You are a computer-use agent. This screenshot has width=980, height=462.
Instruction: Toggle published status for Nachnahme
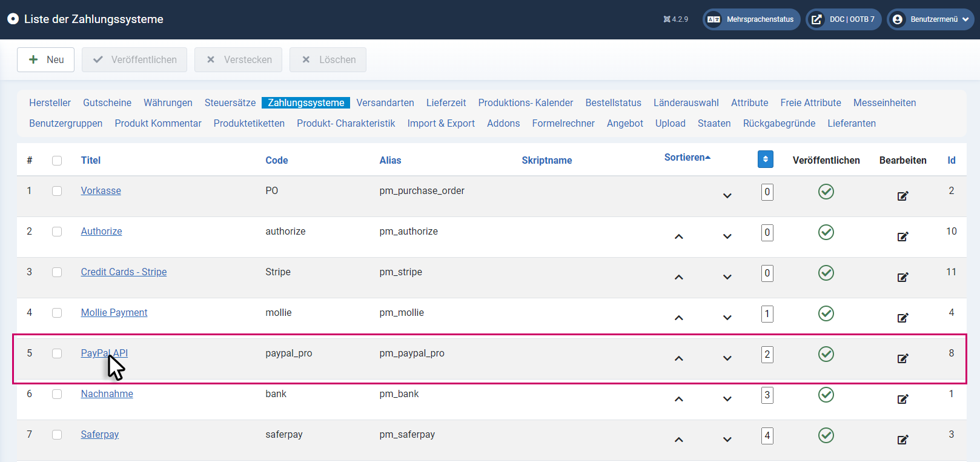coord(826,395)
